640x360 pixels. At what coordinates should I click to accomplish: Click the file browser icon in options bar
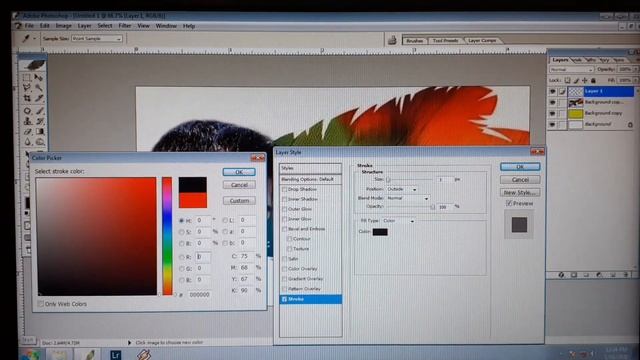392,40
